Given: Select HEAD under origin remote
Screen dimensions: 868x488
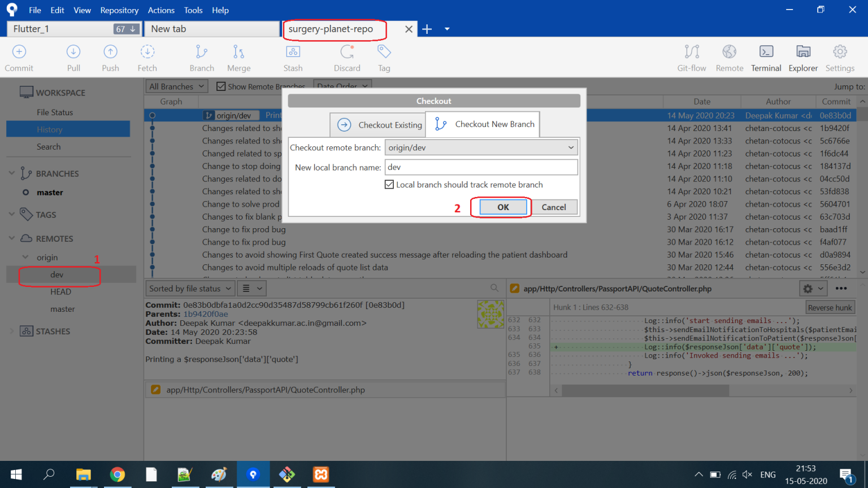Looking at the screenshot, I should [x=60, y=292].
